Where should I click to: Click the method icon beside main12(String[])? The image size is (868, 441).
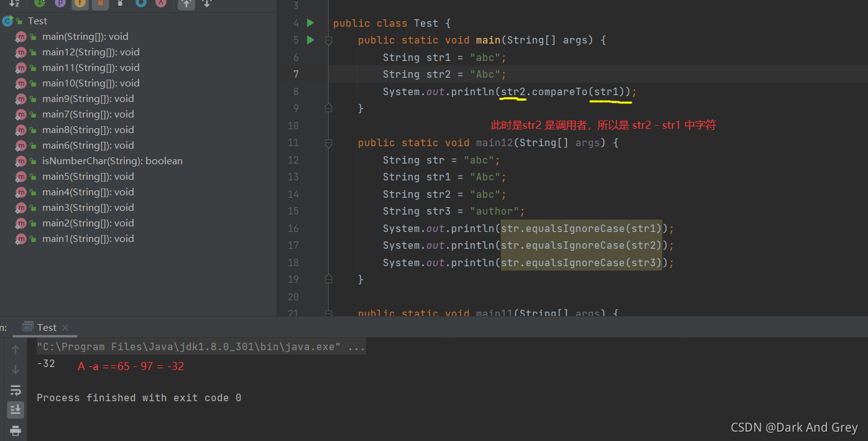(21, 52)
